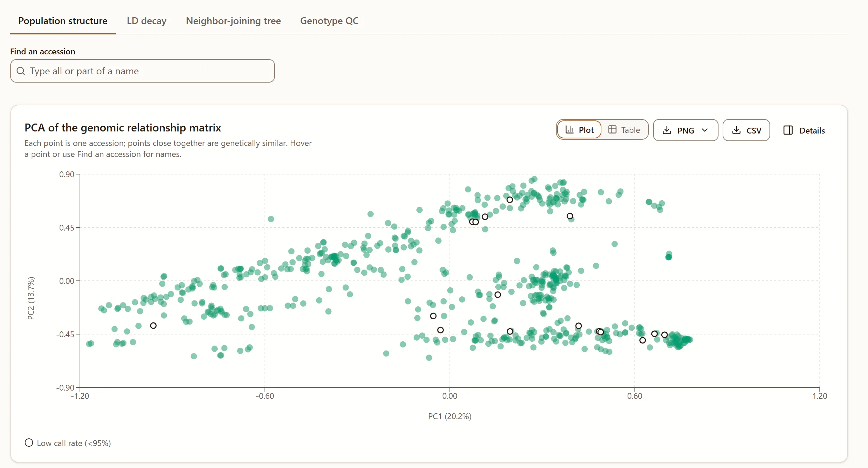Click the 'PC1 (20.2%)' axis label

[x=449, y=416]
